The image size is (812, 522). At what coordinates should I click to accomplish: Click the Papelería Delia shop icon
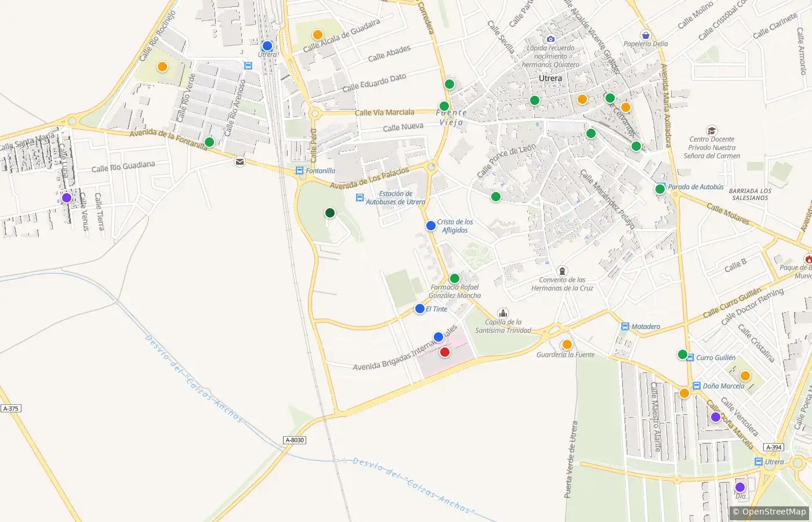(x=646, y=35)
